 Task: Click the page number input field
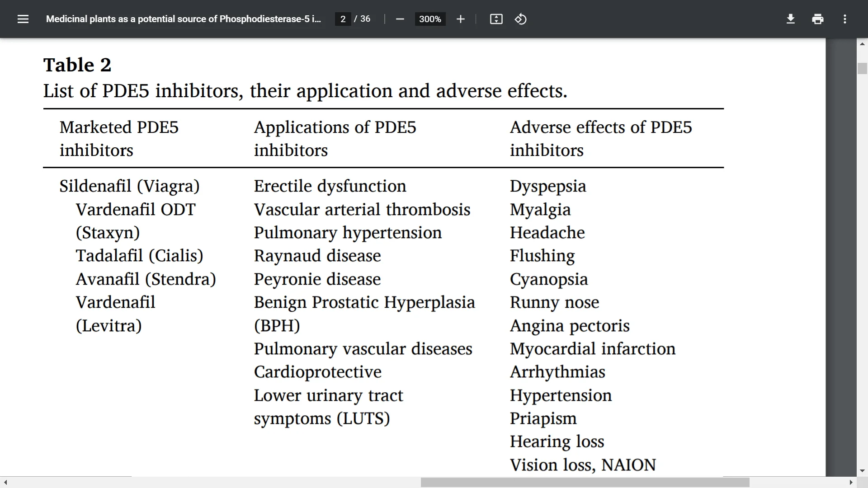(343, 19)
